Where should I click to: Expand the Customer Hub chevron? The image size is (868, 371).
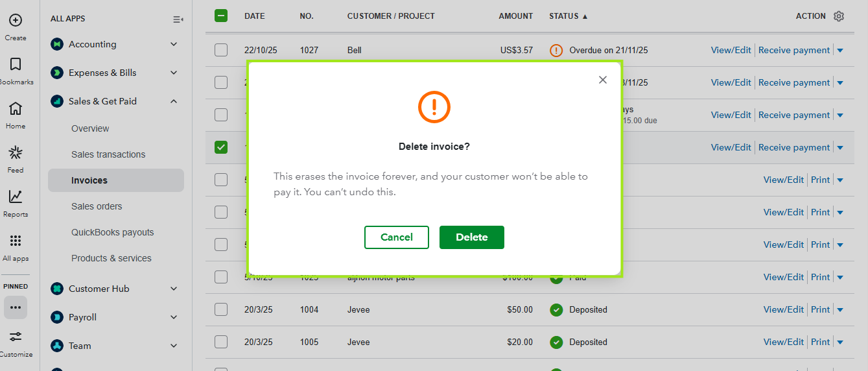(x=174, y=289)
